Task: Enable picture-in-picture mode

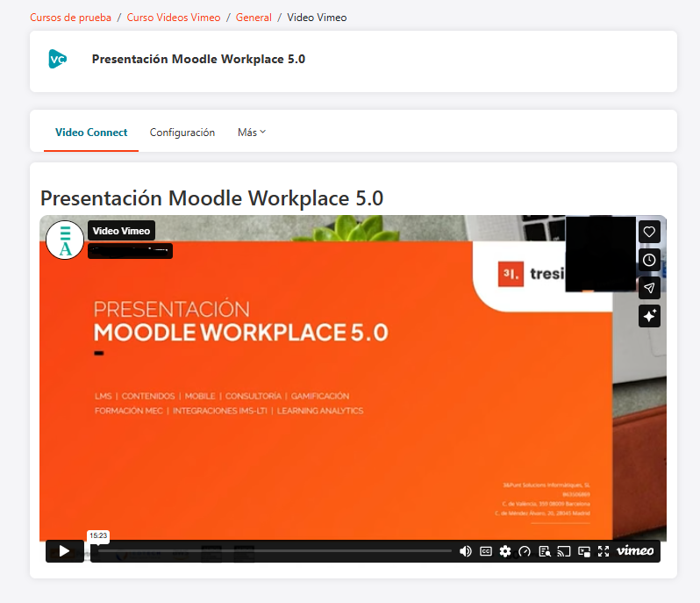Action: click(x=584, y=551)
